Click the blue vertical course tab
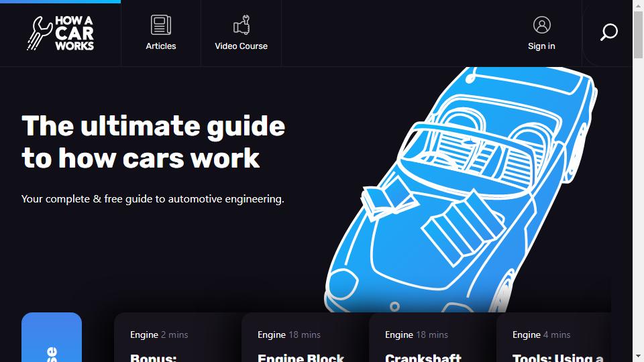This screenshot has width=644, height=362. pos(52,337)
